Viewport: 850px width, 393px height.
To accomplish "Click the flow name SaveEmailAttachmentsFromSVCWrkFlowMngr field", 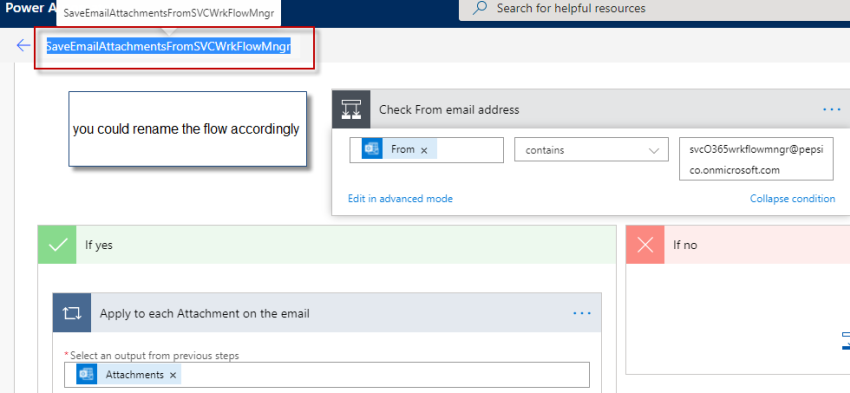I will point(169,47).
